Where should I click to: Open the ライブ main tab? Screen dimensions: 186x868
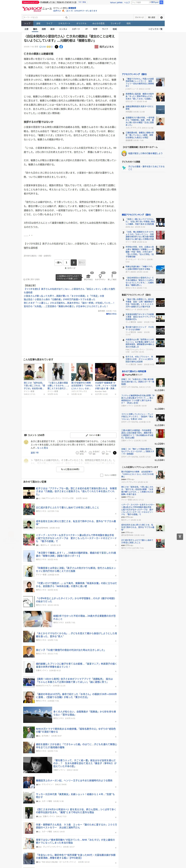(x=49, y=24)
